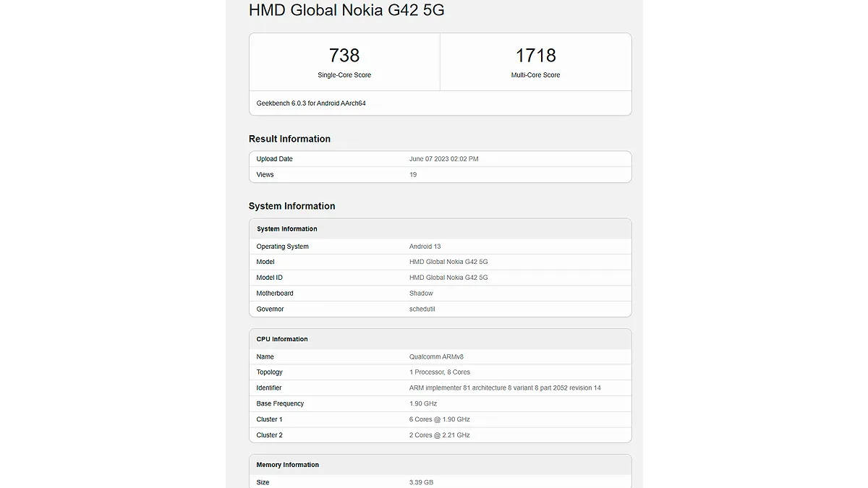Click the Views count of 19
This screenshot has height=488, width=868.
(413, 175)
